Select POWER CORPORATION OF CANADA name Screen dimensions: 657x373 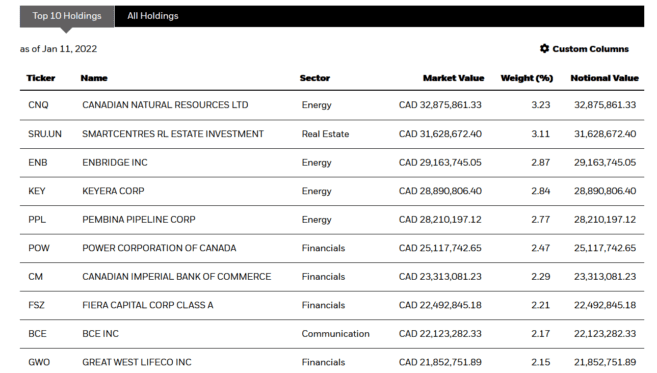point(159,248)
